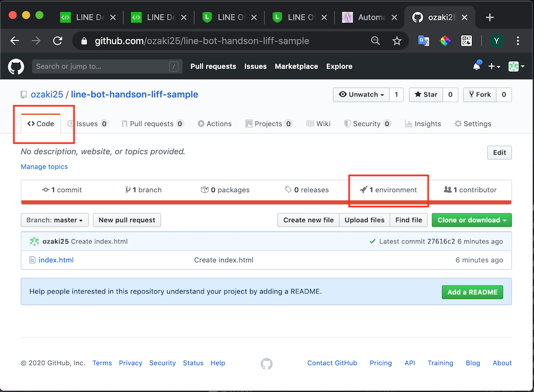Click Pull requests in the top header
This screenshot has width=534, height=392.
pyautogui.click(x=213, y=66)
